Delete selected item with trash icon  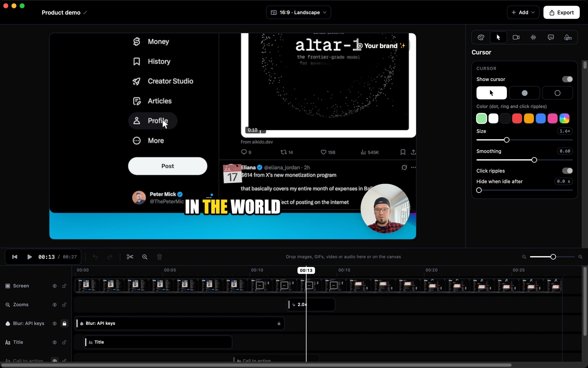coord(159,257)
